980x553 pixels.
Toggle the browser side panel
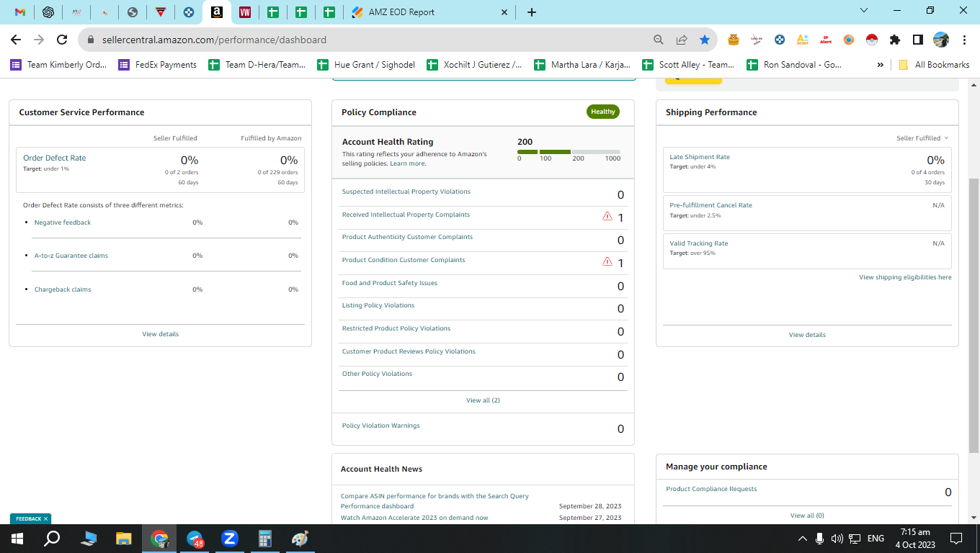[x=918, y=40]
